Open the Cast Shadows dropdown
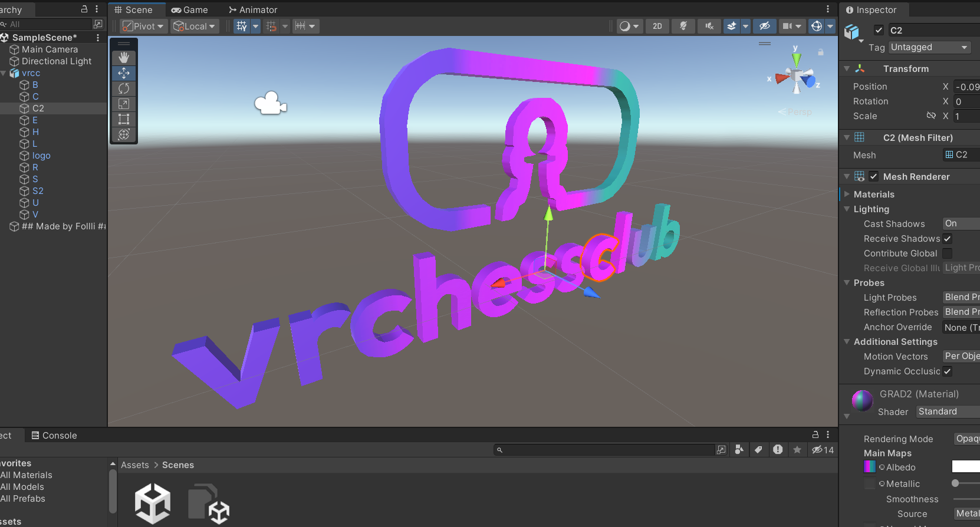The height and width of the screenshot is (527, 980). click(x=961, y=223)
